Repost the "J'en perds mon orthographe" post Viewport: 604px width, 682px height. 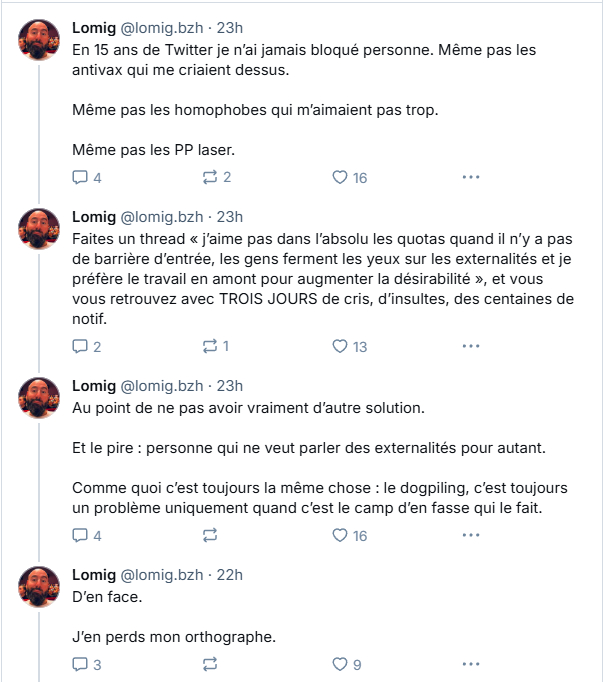click(x=210, y=664)
